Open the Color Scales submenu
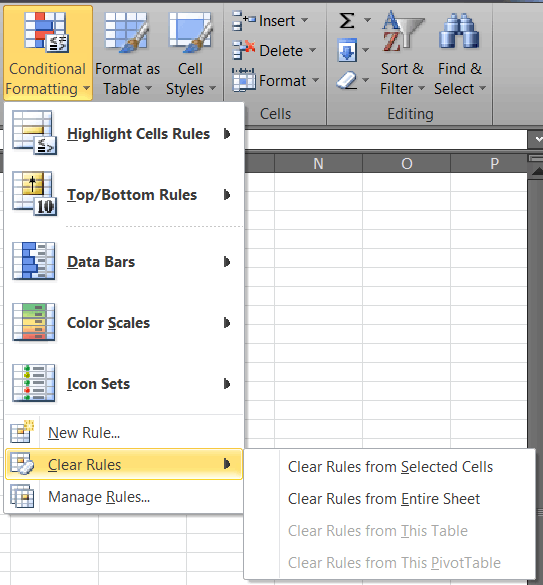The image size is (543, 585). point(124,323)
